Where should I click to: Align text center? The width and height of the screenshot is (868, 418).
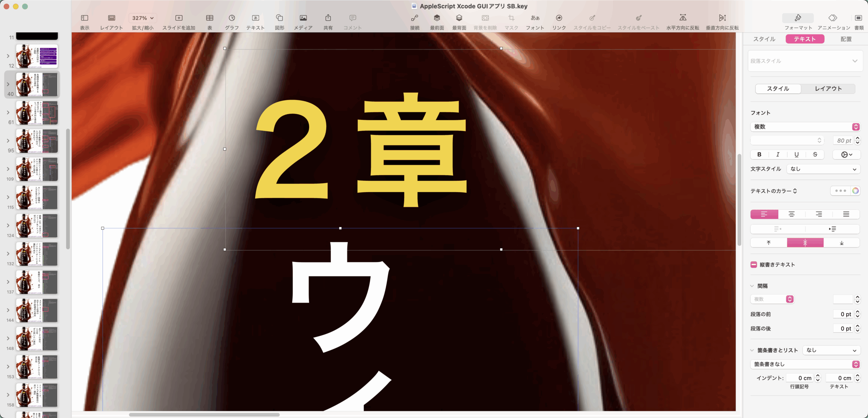click(x=792, y=214)
